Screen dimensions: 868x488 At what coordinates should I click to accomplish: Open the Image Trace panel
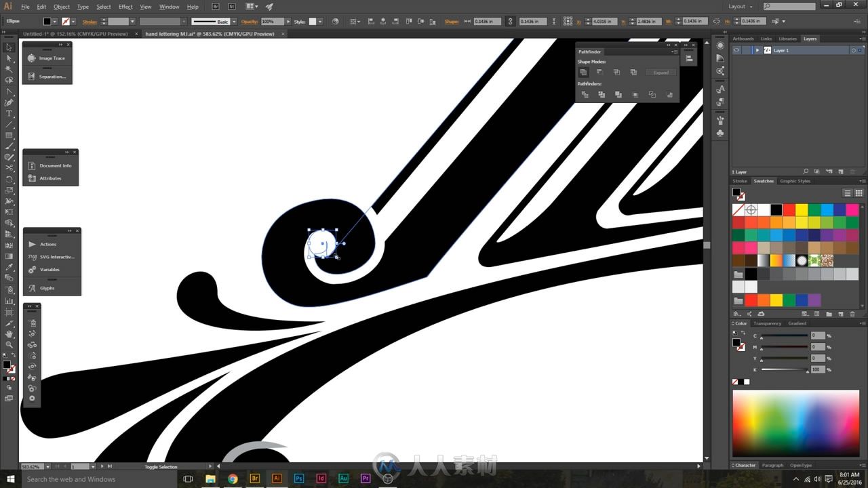47,58
